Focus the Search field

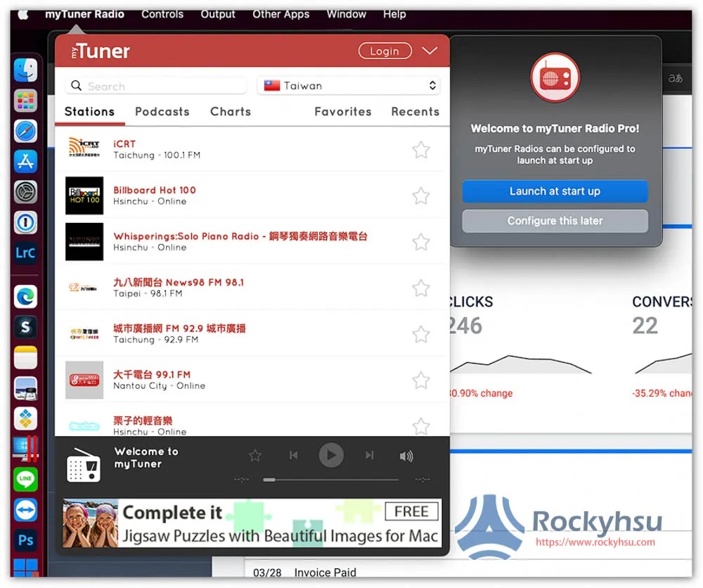pyautogui.click(x=156, y=86)
